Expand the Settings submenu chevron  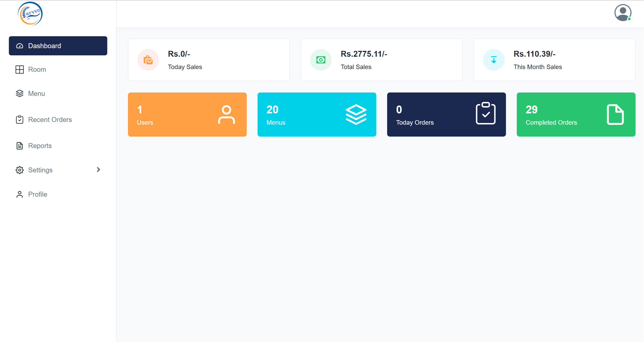coord(99,170)
